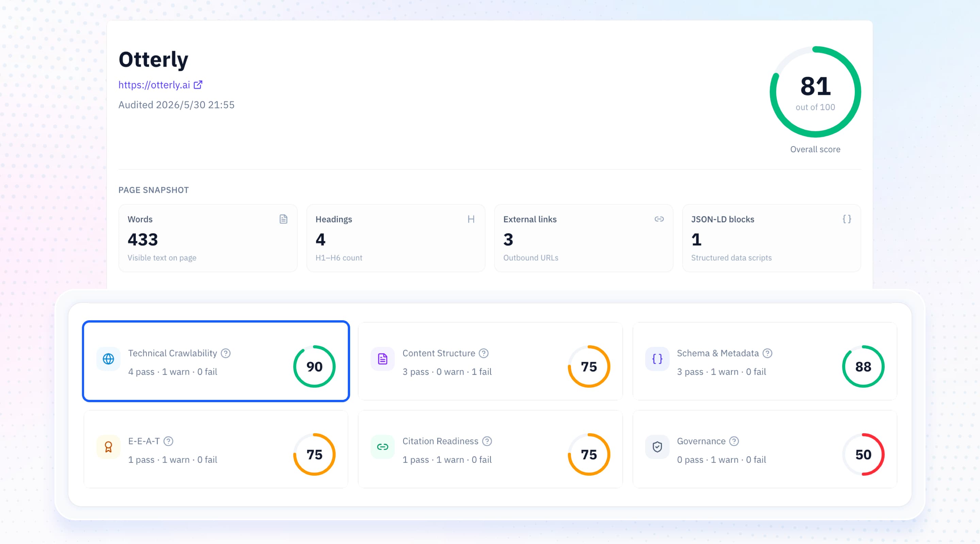Click the Governance help question mark
The height and width of the screenshot is (544, 980).
(x=734, y=441)
